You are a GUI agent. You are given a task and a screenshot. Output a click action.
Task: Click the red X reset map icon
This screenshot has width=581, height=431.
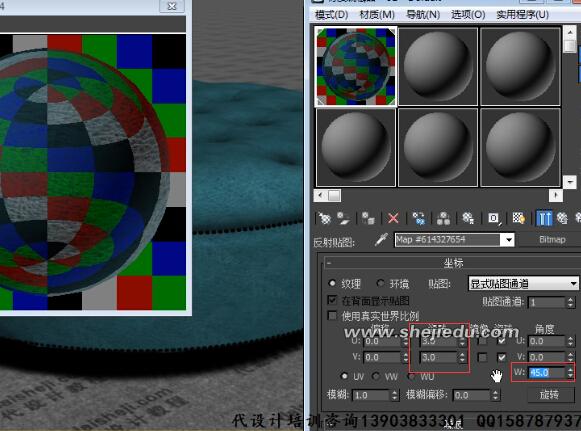393,218
